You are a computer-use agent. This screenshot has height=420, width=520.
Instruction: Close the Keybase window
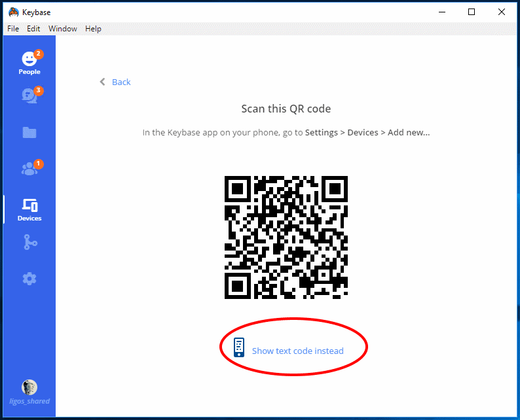coord(502,12)
